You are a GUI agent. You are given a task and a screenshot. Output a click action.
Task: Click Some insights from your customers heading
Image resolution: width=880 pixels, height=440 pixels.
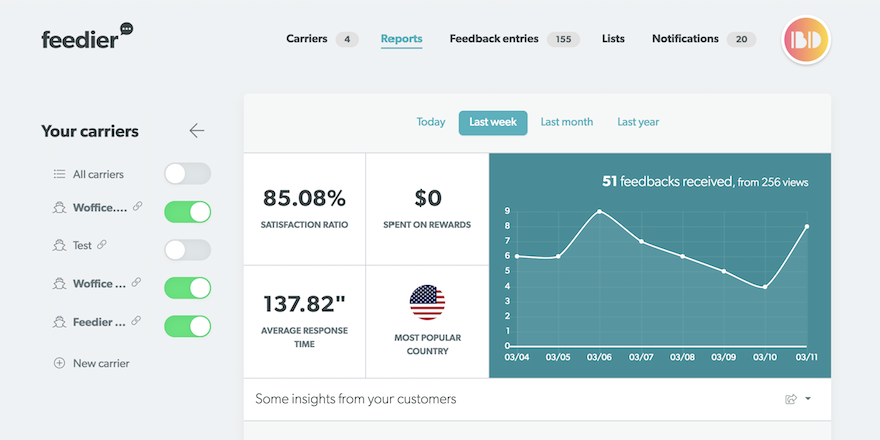pos(356,399)
